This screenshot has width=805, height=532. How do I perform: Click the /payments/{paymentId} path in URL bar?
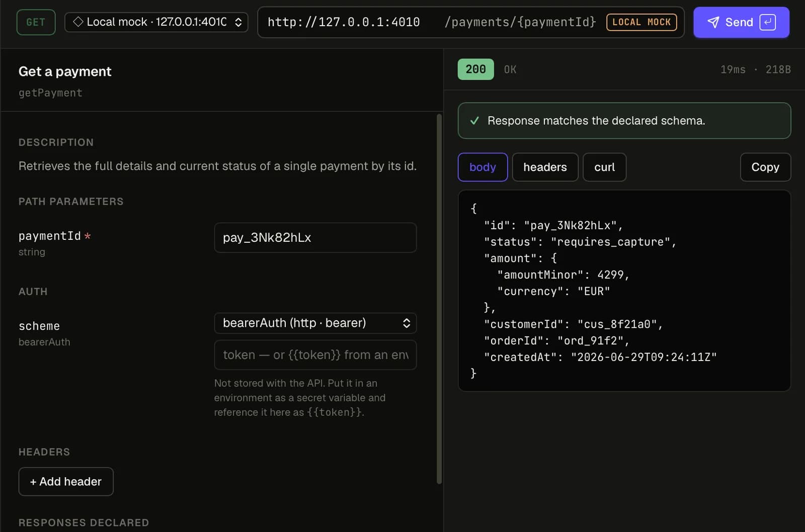[x=520, y=22]
